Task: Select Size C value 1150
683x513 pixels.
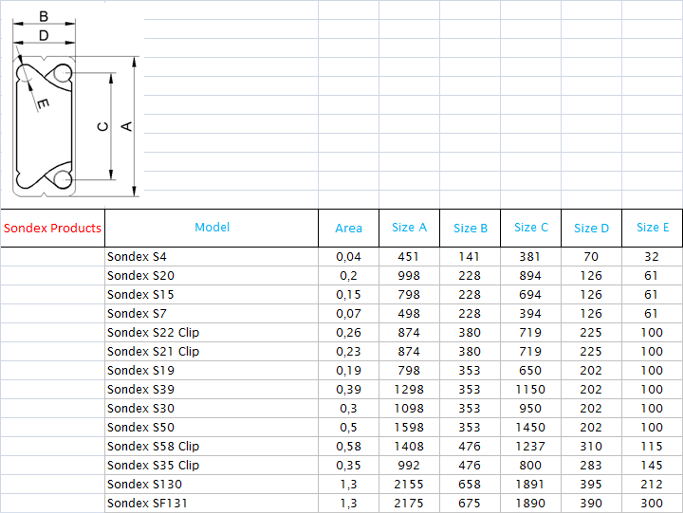Action: 531,389
